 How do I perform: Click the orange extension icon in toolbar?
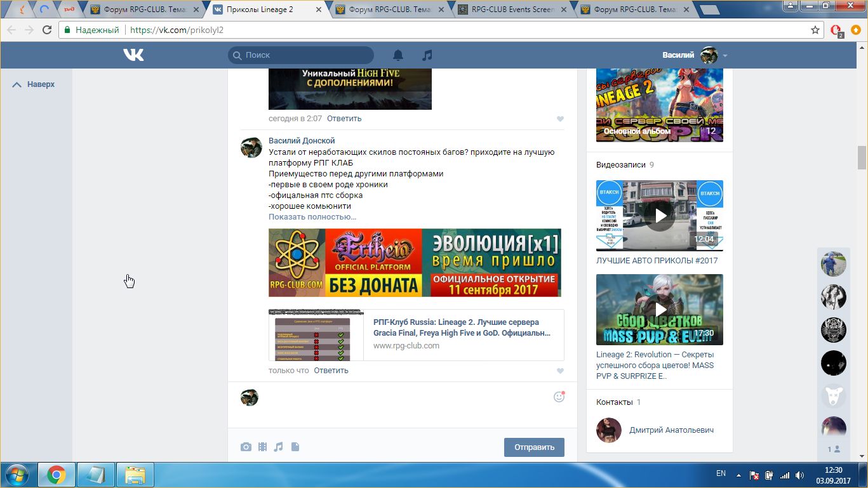click(x=857, y=30)
